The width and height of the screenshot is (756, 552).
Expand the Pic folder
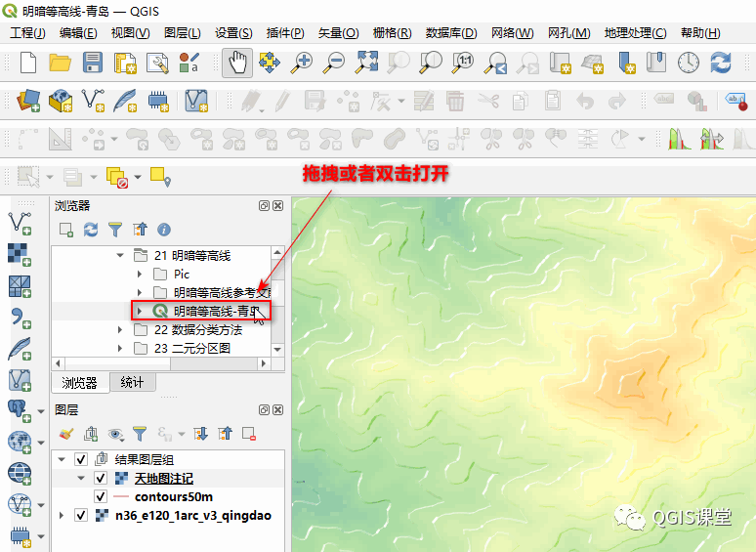coord(140,274)
